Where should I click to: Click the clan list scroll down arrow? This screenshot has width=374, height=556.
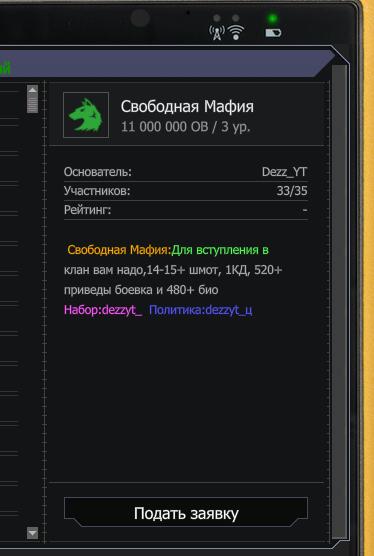[x=32, y=533]
